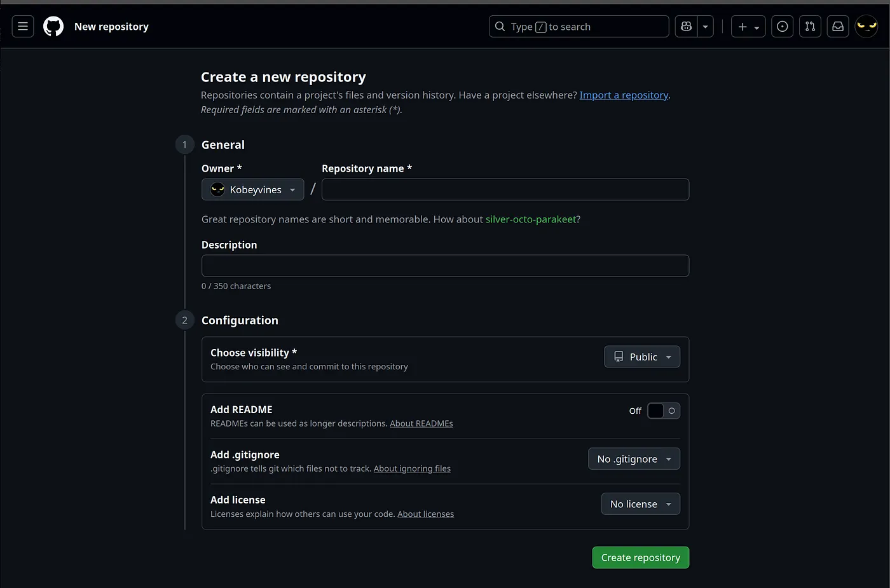890x588 pixels.
Task: Open the No license dropdown
Action: coord(641,504)
